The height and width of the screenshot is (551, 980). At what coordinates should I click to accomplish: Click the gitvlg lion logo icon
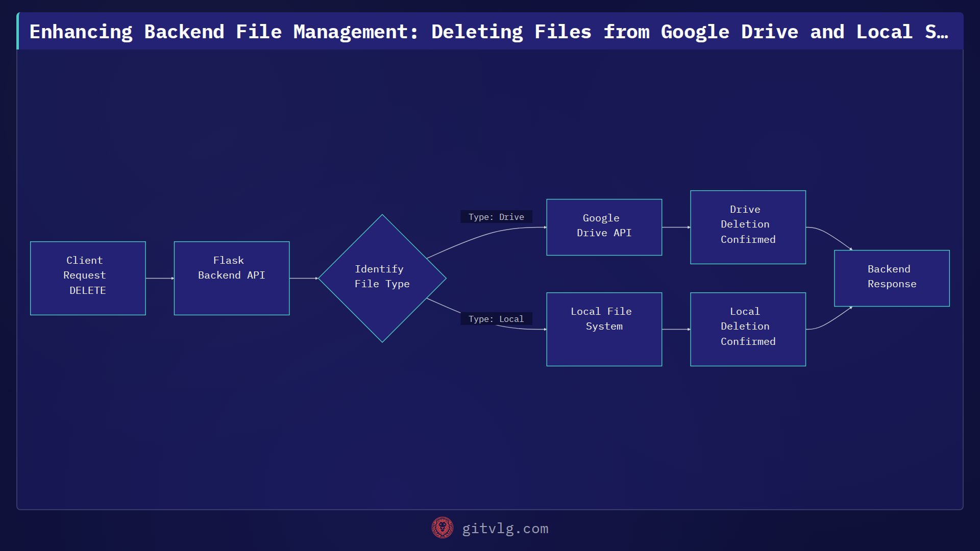point(443,528)
